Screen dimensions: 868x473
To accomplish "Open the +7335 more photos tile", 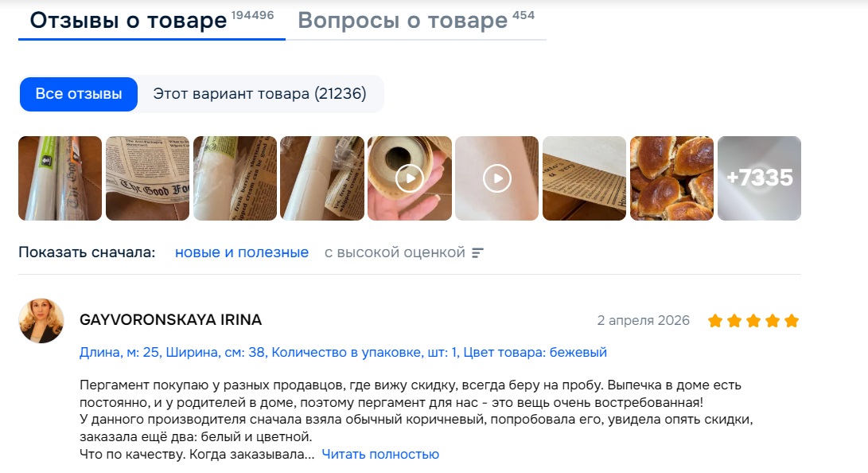I will click(759, 178).
